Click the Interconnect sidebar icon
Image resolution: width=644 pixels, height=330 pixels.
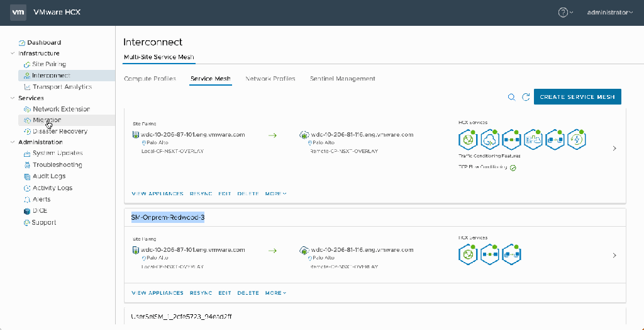[28, 76]
